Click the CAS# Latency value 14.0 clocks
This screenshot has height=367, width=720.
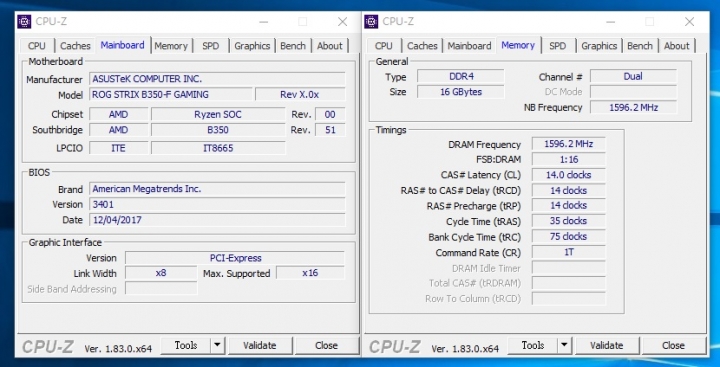click(568, 175)
